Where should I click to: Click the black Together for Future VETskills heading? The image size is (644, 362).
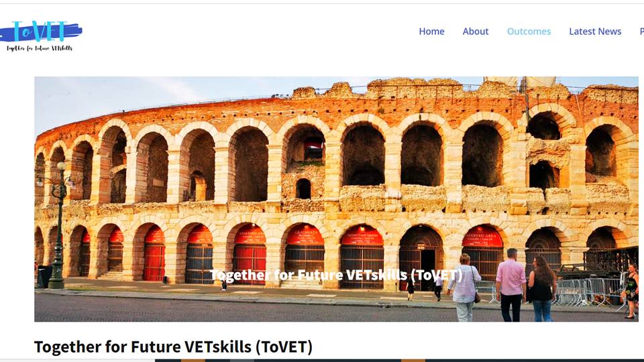coord(173,347)
